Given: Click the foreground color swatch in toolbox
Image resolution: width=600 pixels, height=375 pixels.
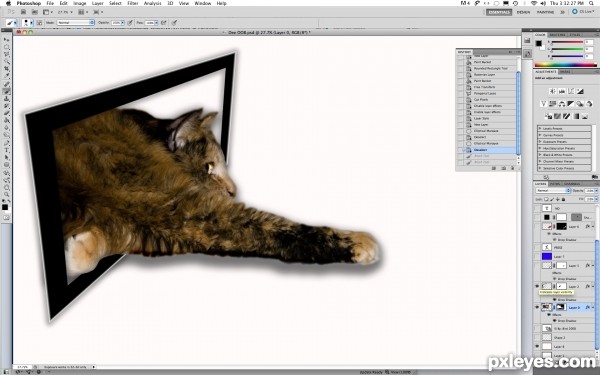Looking at the screenshot, I should (5, 207).
